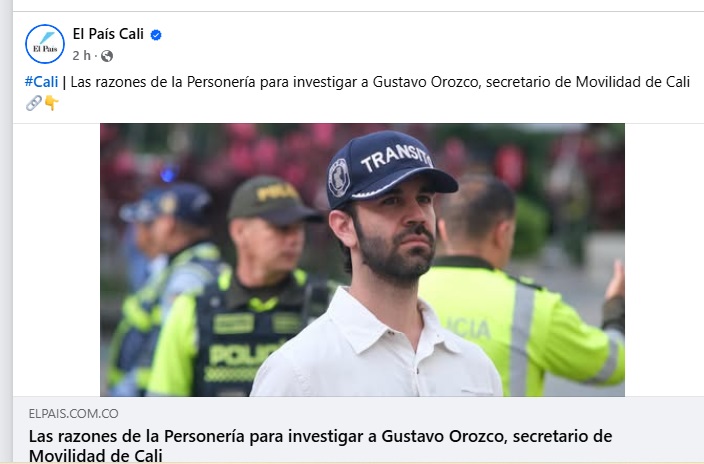Open the Gustavo Orozco article photo
Image resolution: width=704 pixels, height=464 pixels.
[362, 260]
